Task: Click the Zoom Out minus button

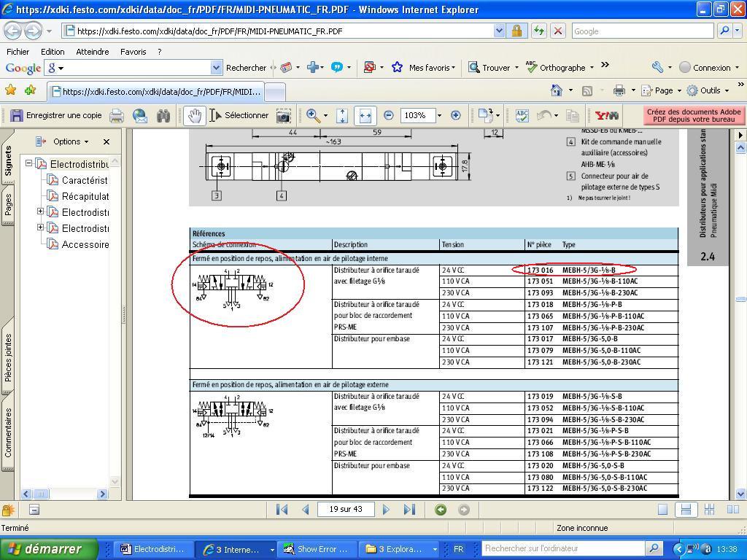Action: [389, 115]
